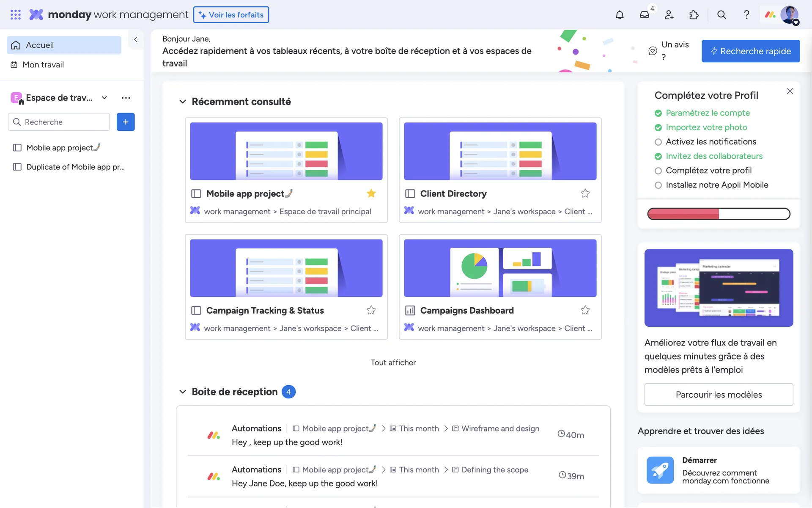Click the blue plus add item button
The image size is (812, 508).
(126, 122)
